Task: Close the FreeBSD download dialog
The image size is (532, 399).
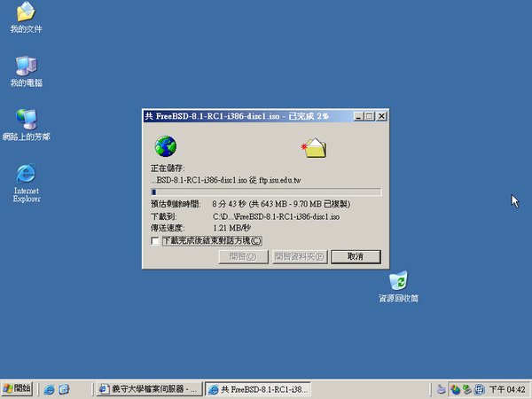Action: tap(381, 116)
